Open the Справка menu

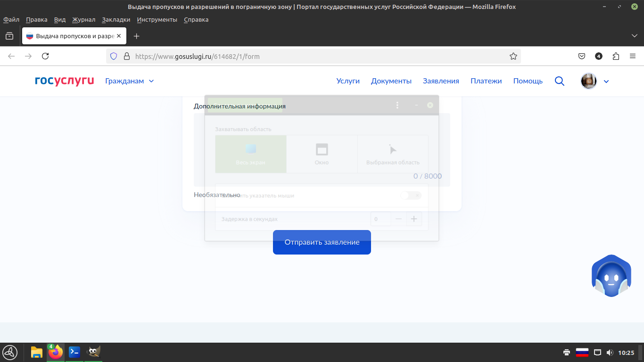tap(196, 20)
